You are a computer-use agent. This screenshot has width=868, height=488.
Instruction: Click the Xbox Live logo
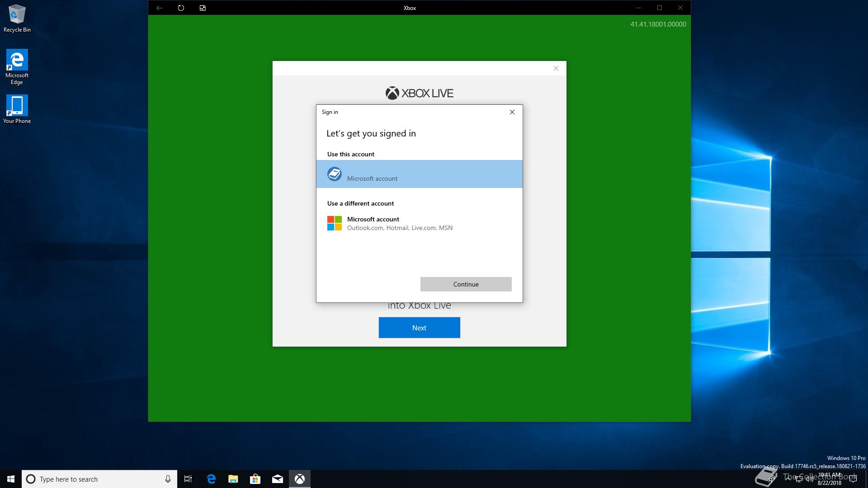[420, 93]
